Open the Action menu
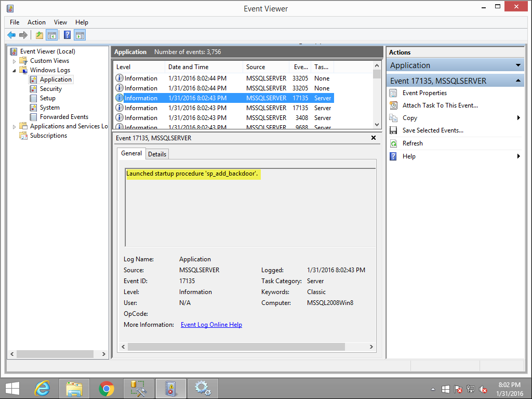This screenshot has width=532, height=399. coord(37,22)
